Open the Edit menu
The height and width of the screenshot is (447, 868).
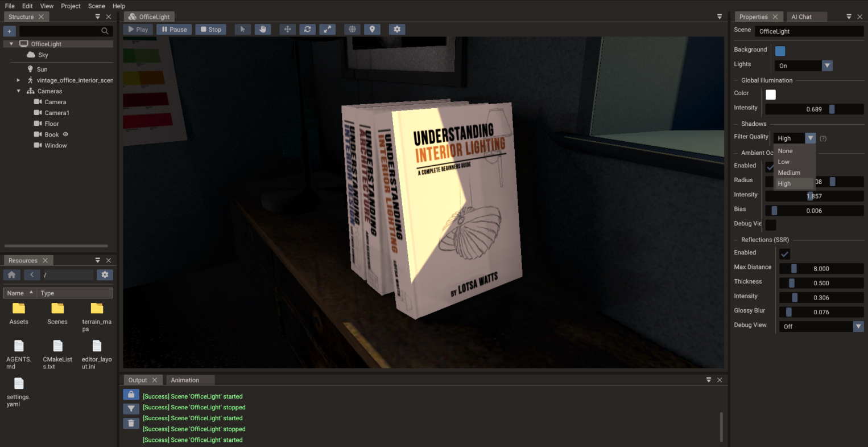27,6
